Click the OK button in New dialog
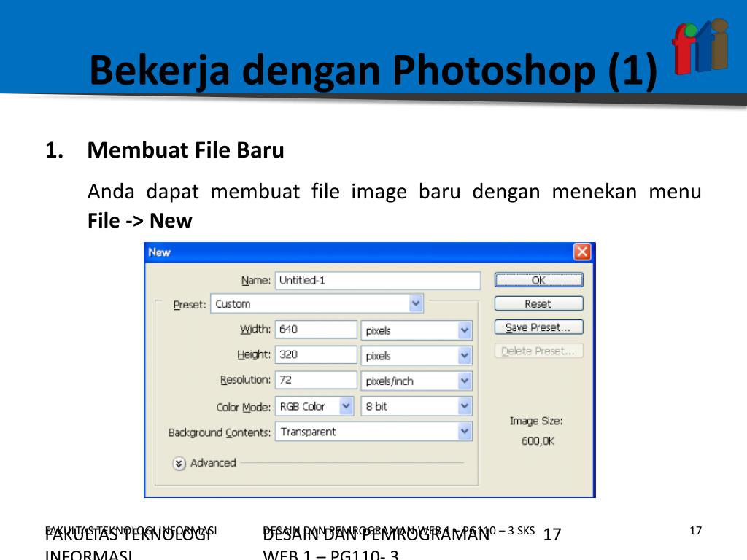Viewport: 747px width, 560px height. pyautogui.click(x=538, y=280)
